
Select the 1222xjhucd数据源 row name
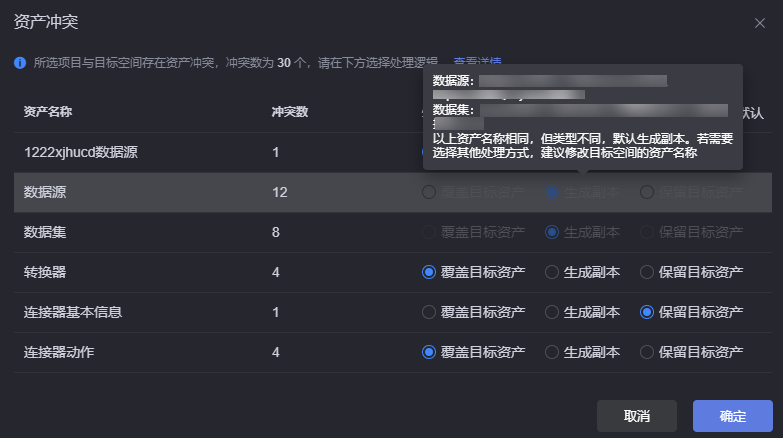[81, 152]
